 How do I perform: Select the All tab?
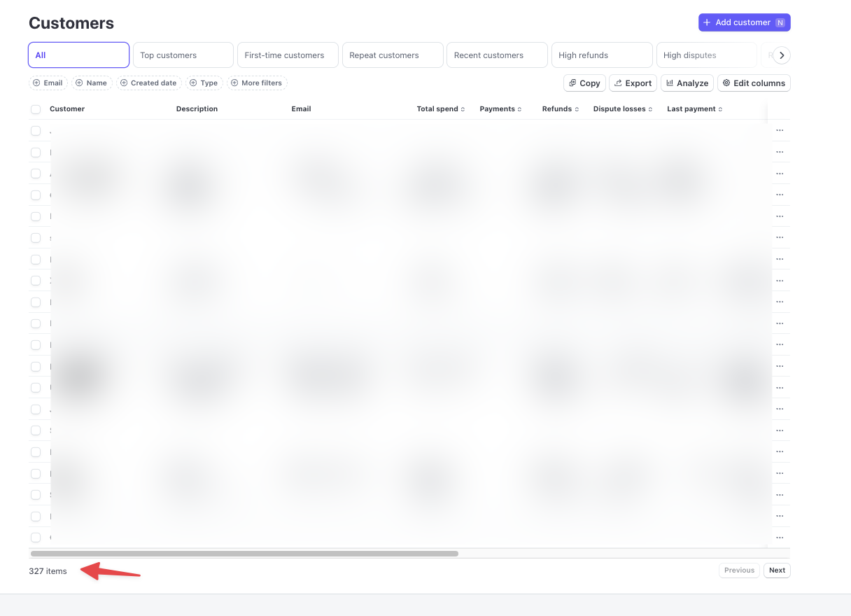78,55
